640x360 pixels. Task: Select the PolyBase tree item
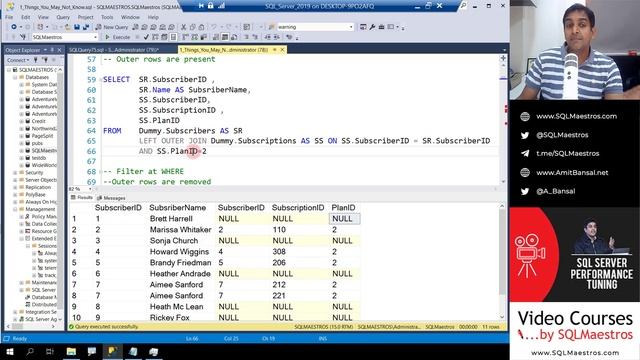[36, 195]
